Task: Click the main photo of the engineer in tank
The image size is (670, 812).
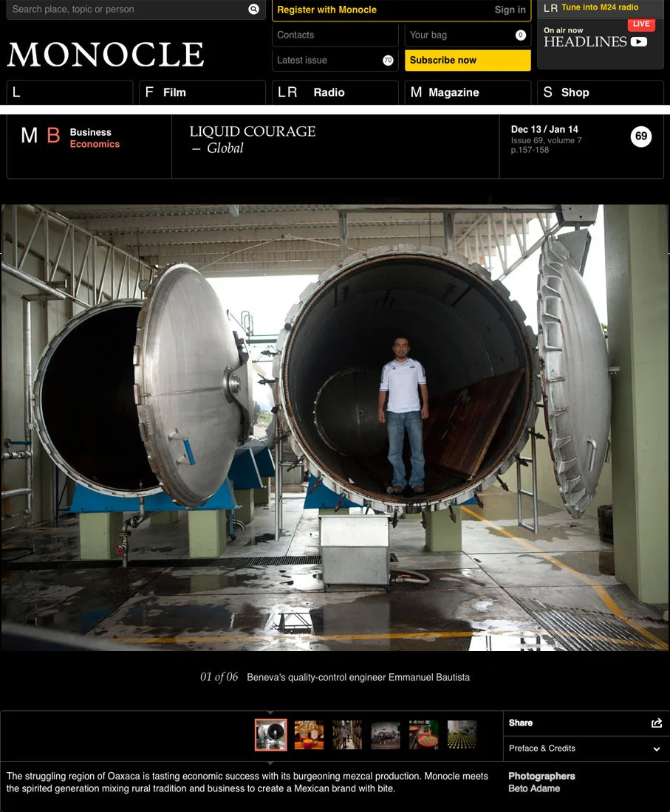Action: click(x=335, y=427)
